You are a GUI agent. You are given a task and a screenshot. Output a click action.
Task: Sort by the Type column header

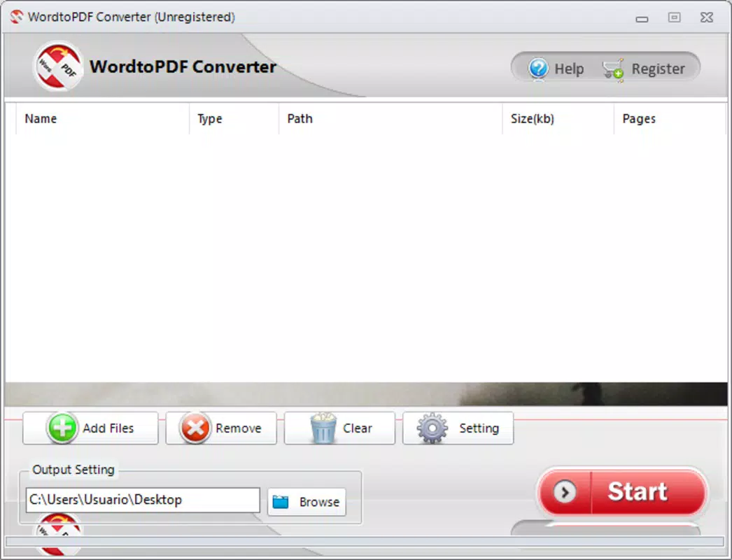(x=234, y=118)
